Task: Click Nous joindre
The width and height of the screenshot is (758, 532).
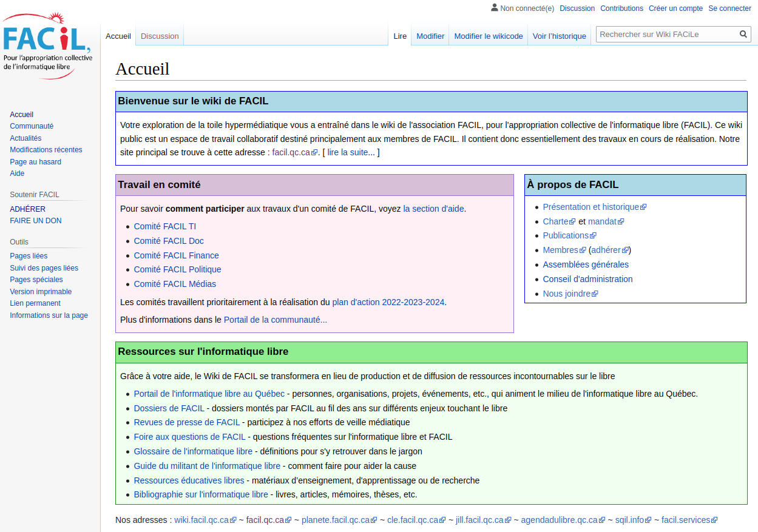Action: 570,294
